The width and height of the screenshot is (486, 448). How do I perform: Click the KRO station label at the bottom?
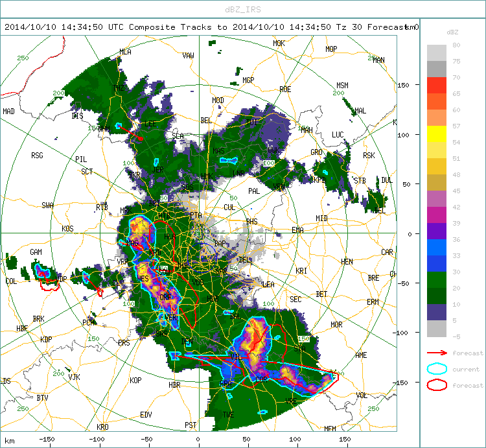(102, 427)
